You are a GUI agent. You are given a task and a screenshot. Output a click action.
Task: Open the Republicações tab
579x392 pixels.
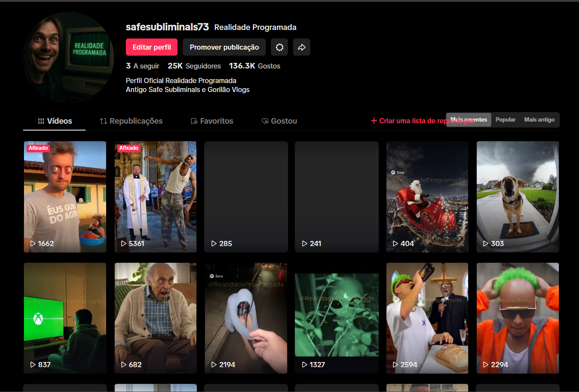coord(131,121)
